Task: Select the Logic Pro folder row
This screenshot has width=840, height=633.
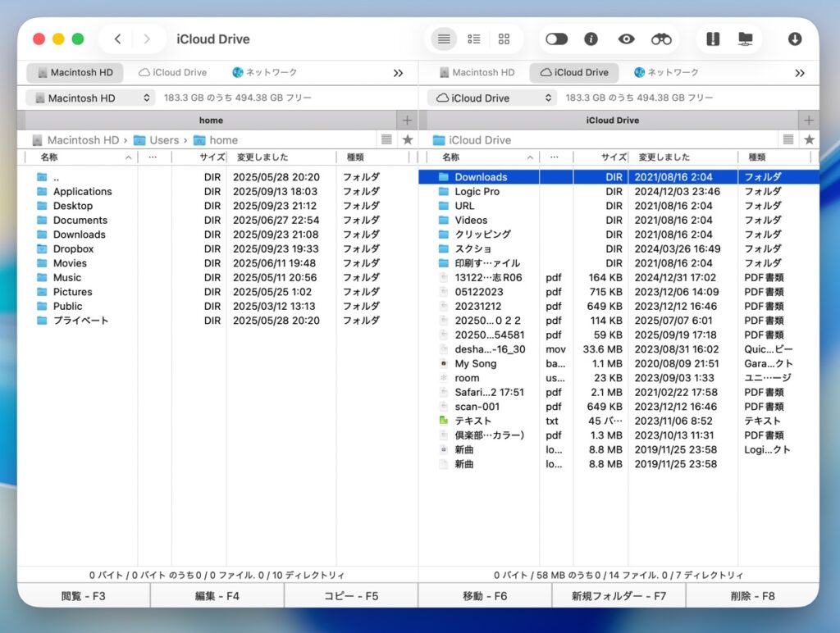Action: (x=477, y=192)
